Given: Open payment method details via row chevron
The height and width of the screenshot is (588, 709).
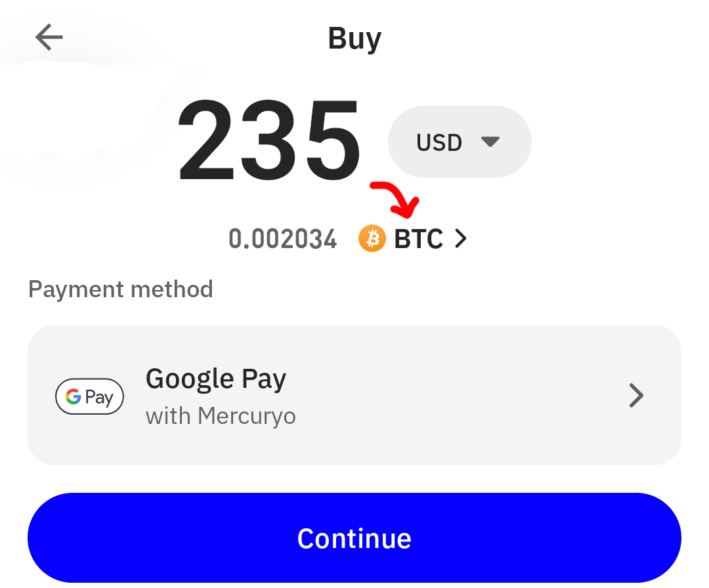Looking at the screenshot, I should pos(635,395).
